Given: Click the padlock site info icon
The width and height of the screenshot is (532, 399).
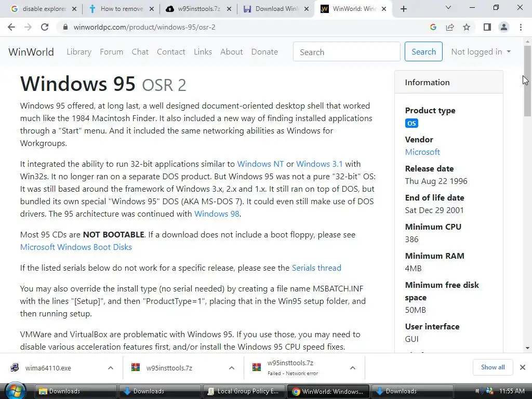Looking at the screenshot, I should click(65, 27).
